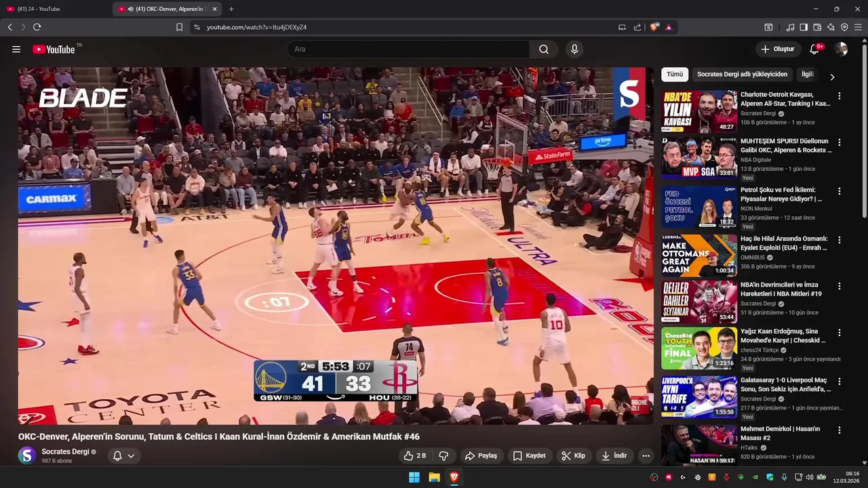Open the YouTube guide hamburger menu
This screenshot has height=488, width=868.
click(16, 49)
